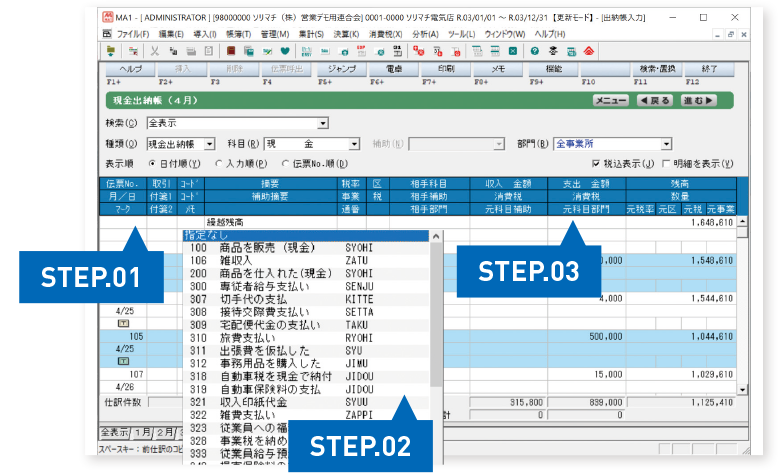Open the 種類 現金出納帳 dropdown
This screenshot has width=778, height=475.
pos(209,144)
